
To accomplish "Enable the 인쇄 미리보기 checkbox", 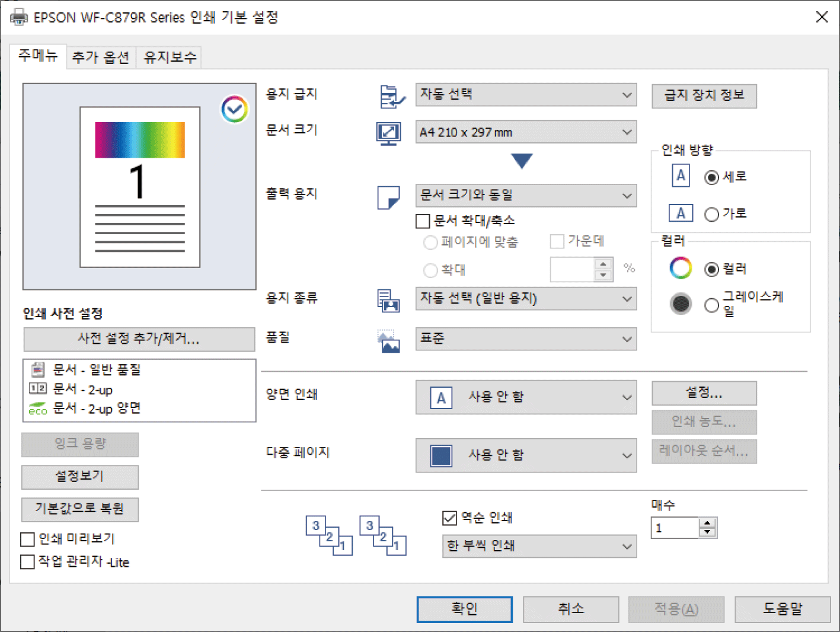I will (28, 539).
